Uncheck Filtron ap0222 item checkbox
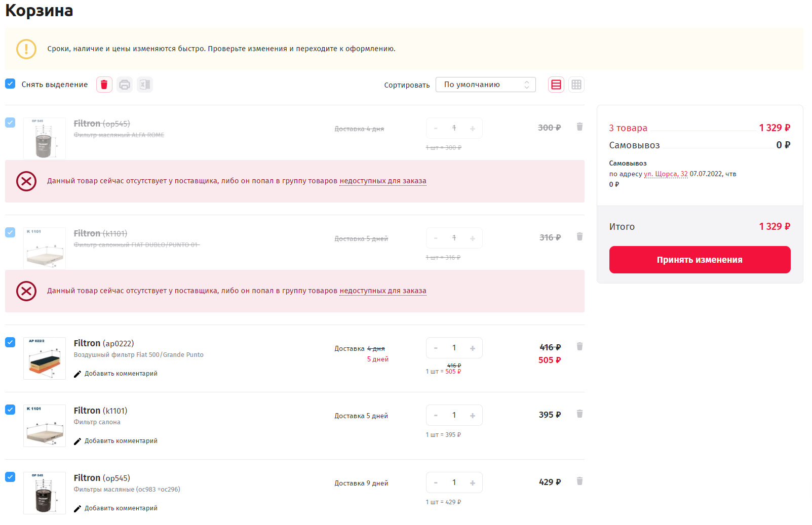The height and width of the screenshot is (525, 812). click(x=10, y=342)
